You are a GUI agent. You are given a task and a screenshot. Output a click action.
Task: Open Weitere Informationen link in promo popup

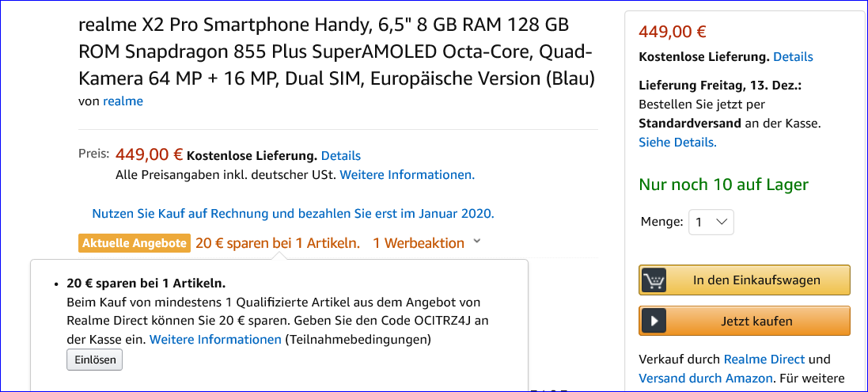click(215, 339)
